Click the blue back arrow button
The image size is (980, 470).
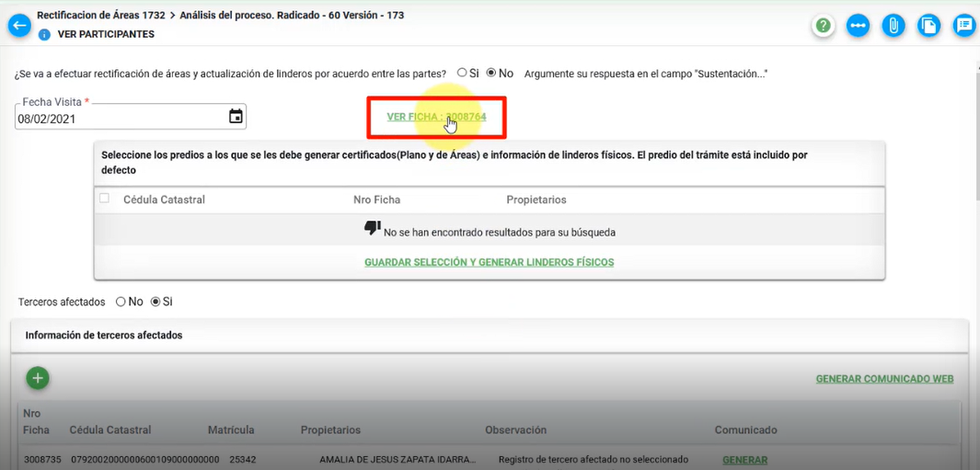19,26
